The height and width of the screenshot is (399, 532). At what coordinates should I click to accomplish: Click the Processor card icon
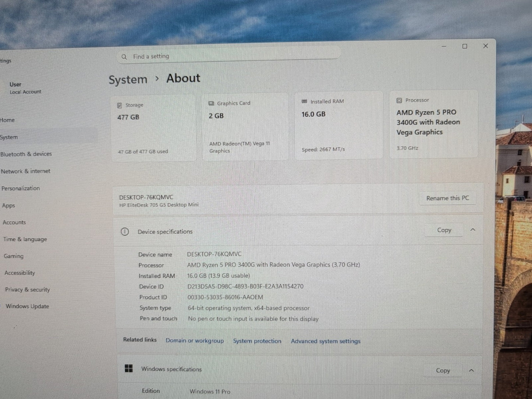[x=399, y=100]
